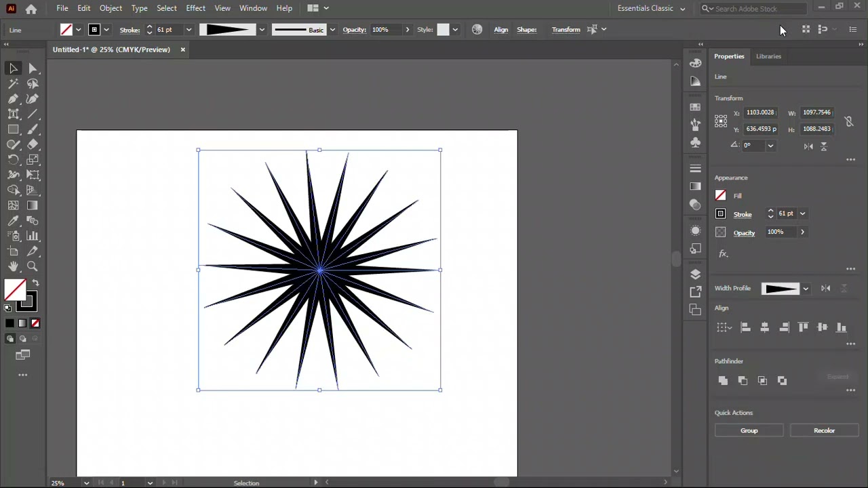Open the zoom level dropdown
This screenshot has height=488, width=868.
(x=86, y=483)
